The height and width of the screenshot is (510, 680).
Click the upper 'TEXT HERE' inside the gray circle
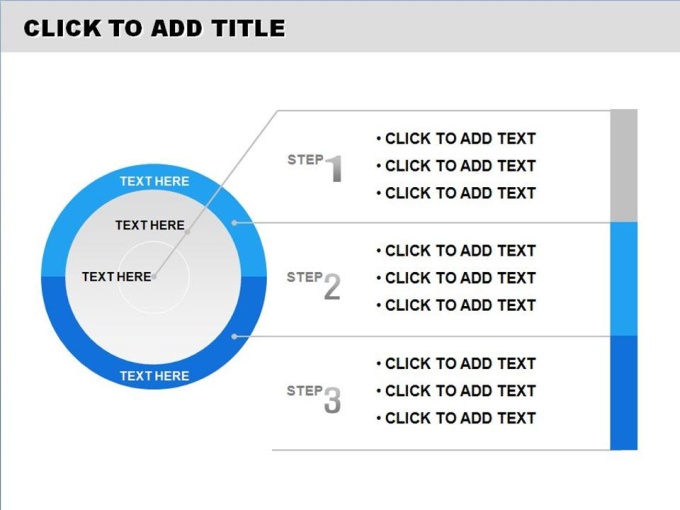[150, 225]
